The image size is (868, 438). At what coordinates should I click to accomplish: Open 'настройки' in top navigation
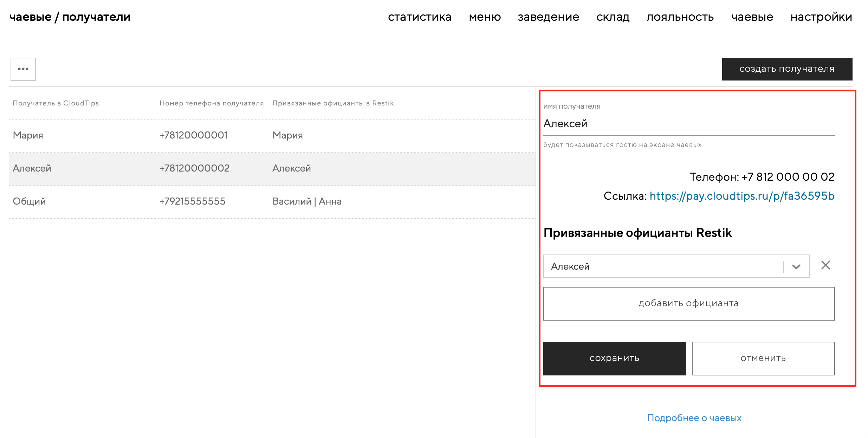point(821,17)
